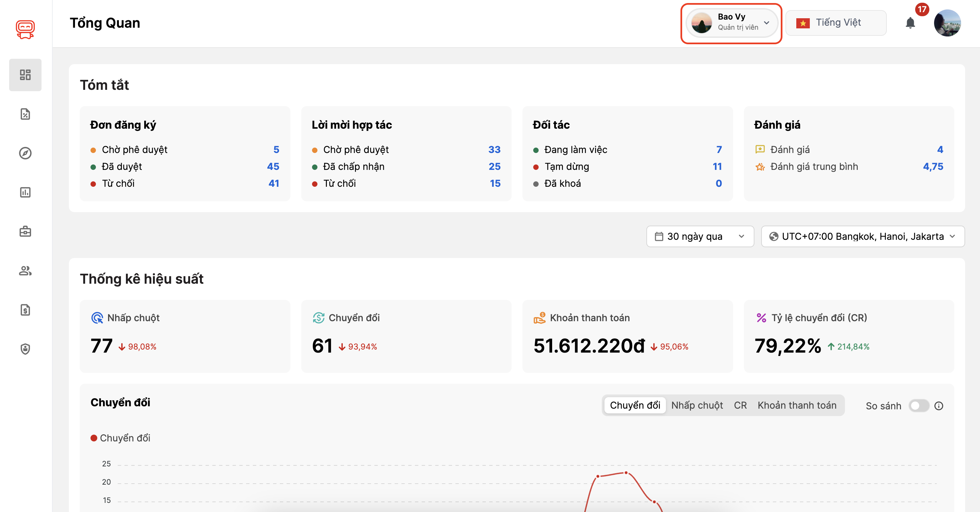Click the Chờ phê duyệt count 33
980x512 pixels.
tap(494, 150)
